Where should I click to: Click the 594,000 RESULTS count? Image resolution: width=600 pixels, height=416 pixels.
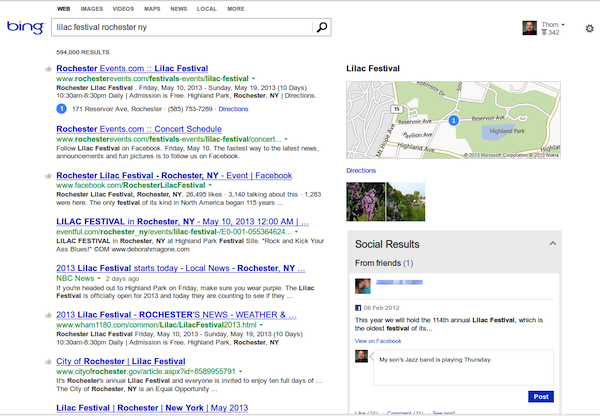[83, 52]
